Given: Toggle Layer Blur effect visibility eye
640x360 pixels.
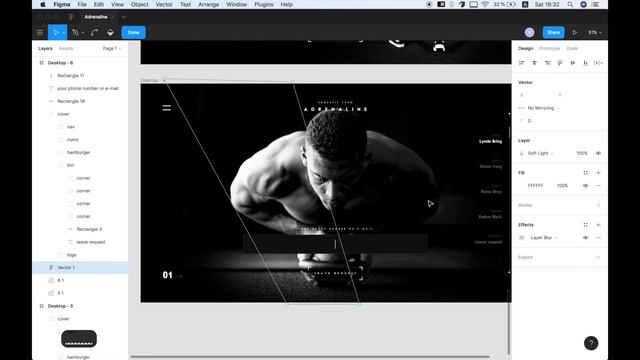Looking at the screenshot, I should coord(585,238).
